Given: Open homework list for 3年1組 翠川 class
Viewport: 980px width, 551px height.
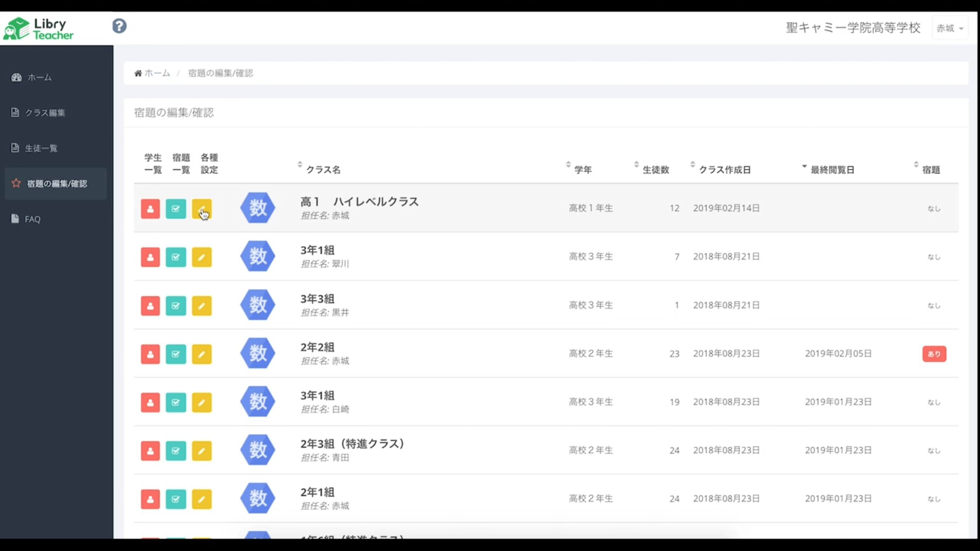Looking at the screenshot, I should point(176,257).
